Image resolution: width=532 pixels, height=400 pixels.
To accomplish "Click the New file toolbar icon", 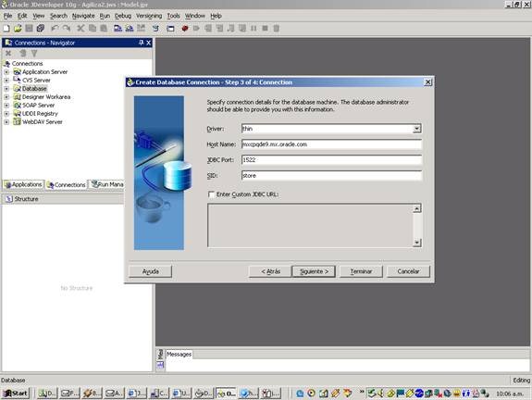I will click(x=6, y=29).
